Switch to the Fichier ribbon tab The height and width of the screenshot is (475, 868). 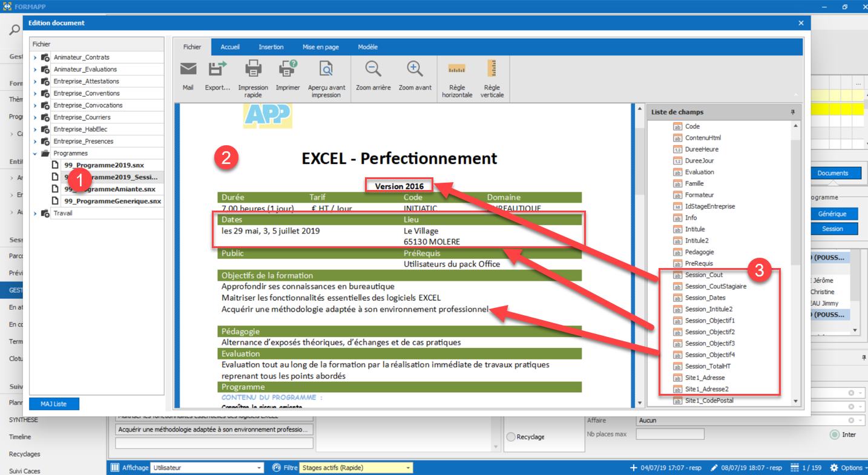[192, 47]
